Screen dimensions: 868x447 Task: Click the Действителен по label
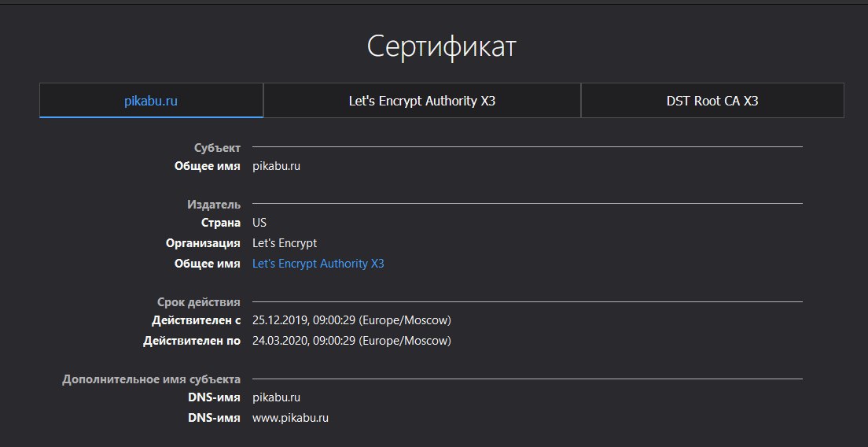pos(192,341)
